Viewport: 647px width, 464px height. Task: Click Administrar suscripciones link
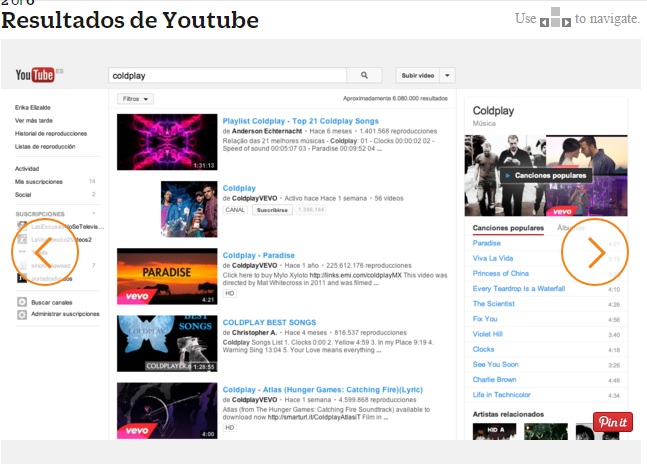click(x=65, y=314)
